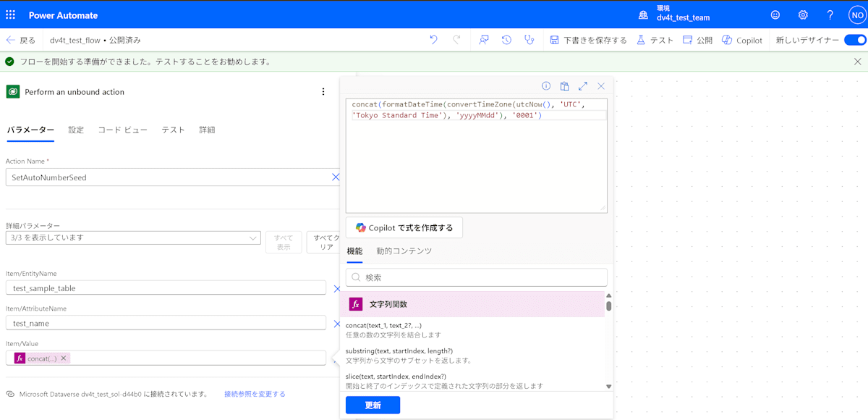This screenshot has height=420, width=868.
Task: Open the action's three-dot more menu
Action: point(323,92)
